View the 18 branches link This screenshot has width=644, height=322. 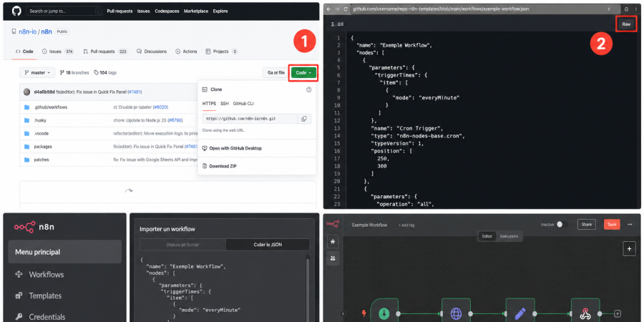[x=74, y=73]
